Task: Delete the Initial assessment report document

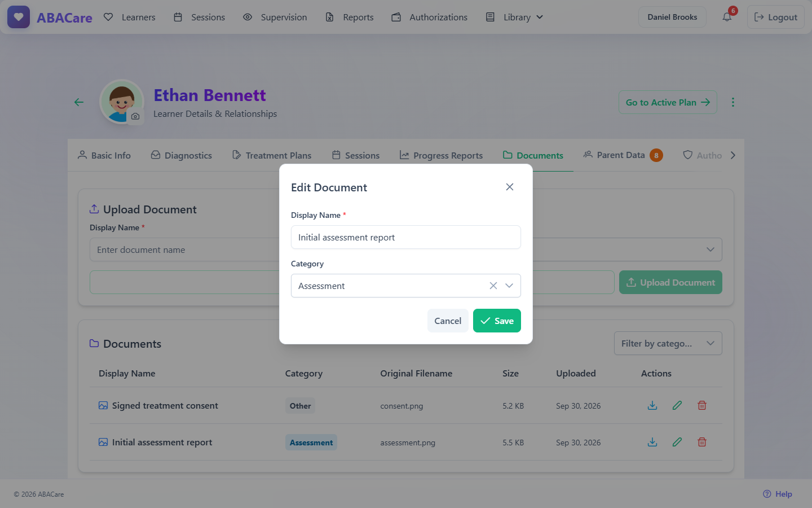Action: coord(702,442)
